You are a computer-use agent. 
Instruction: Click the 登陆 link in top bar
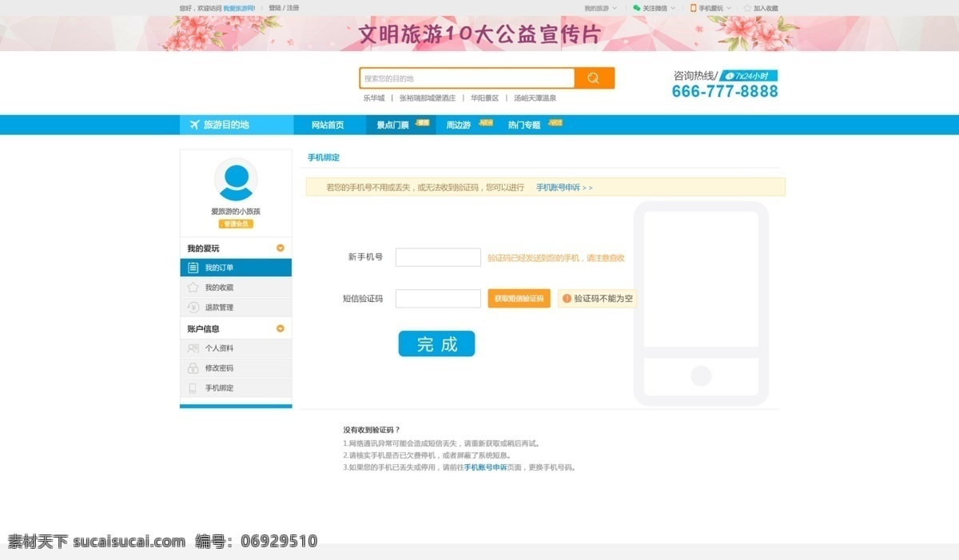pyautogui.click(x=274, y=8)
